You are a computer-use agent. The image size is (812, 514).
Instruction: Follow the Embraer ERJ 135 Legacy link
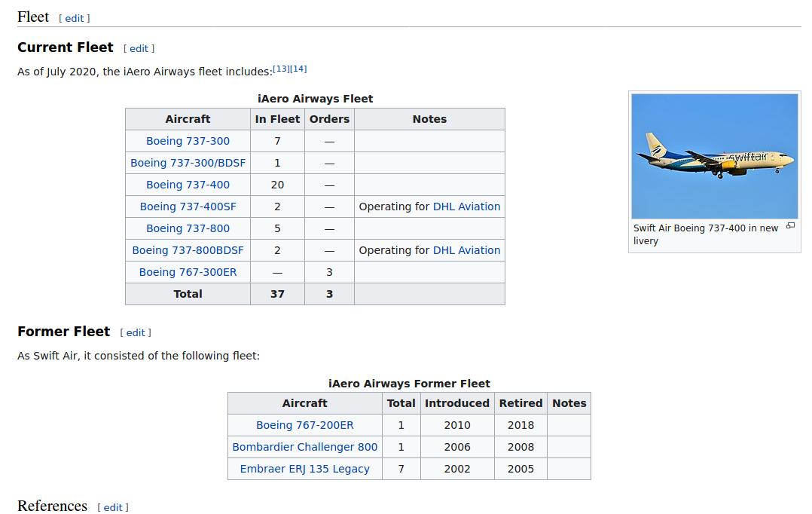[305, 469]
